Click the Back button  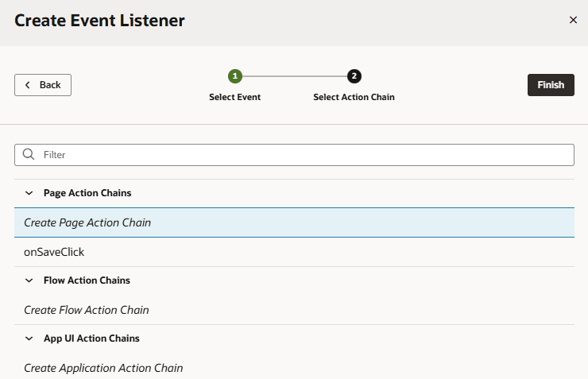click(x=43, y=85)
